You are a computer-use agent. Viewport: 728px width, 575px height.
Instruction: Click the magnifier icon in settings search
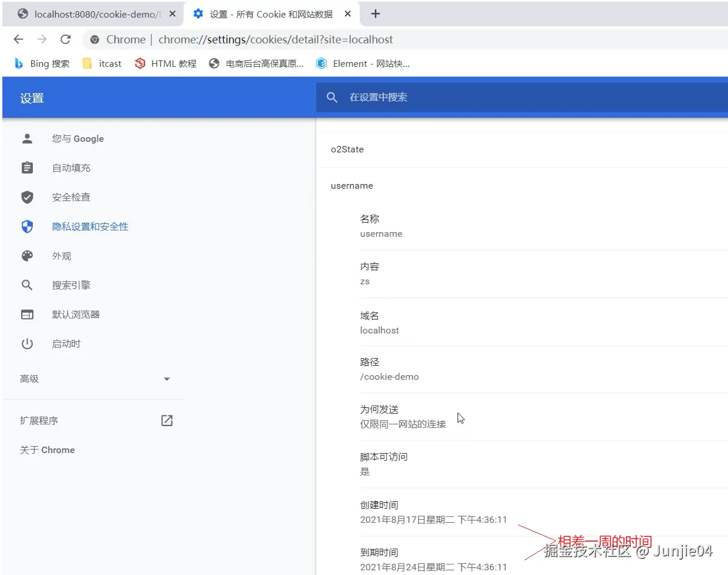[332, 97]
